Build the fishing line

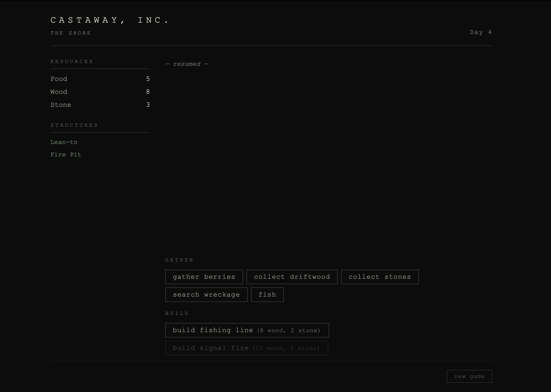click(247, 330)
